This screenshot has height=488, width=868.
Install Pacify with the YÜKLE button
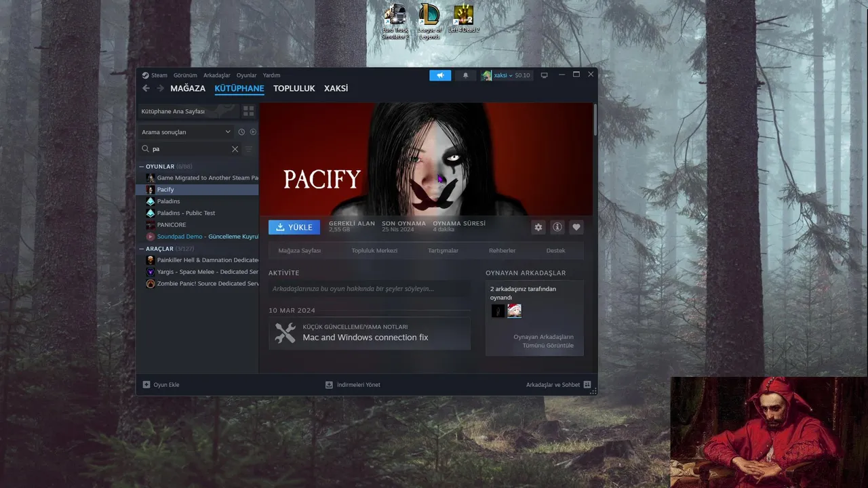click(x=294, y=227)
